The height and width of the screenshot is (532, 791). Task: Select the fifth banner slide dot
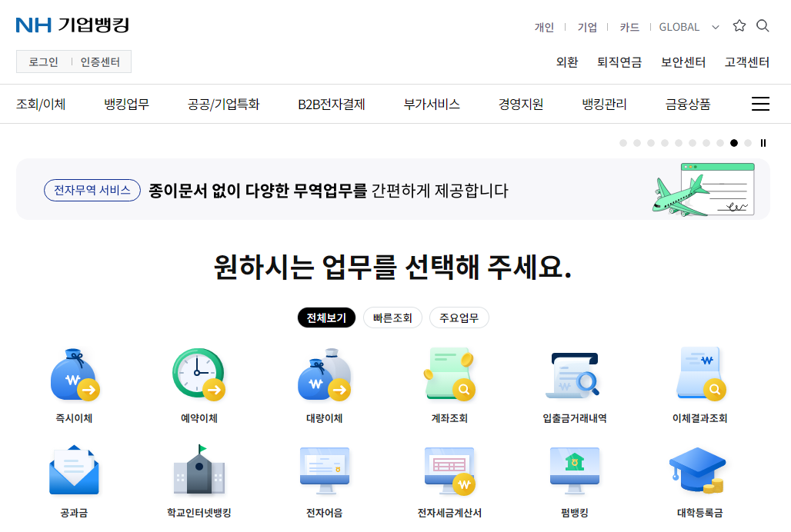679,143
